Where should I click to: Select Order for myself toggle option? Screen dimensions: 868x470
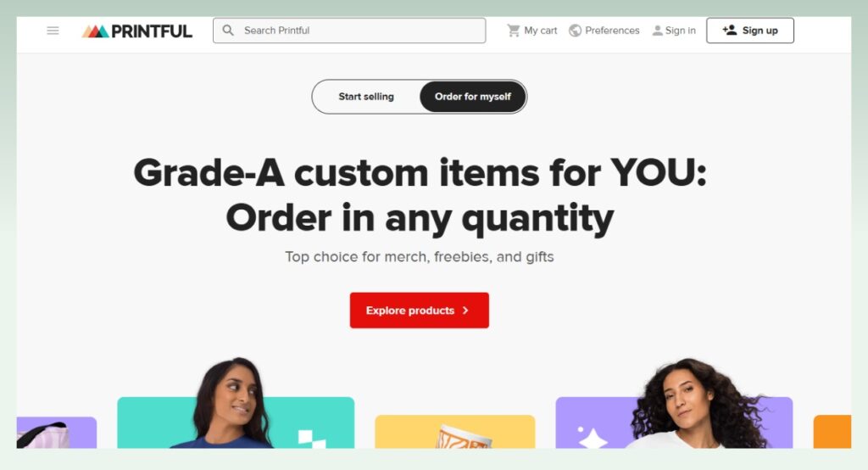pyautogui.click(x=473, y=97)
